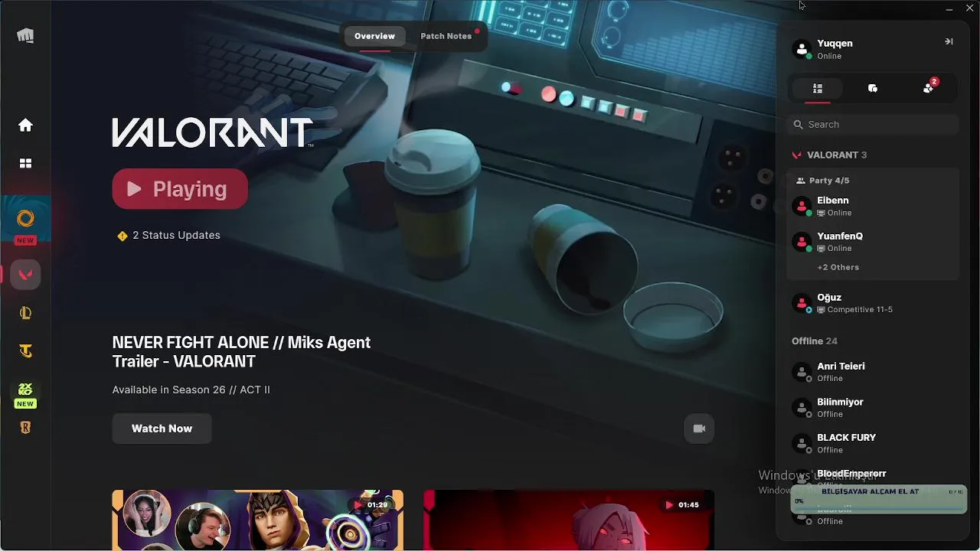Open the game library grid icon
This screenshot has width=980, height=551.
tap(25, 163)
